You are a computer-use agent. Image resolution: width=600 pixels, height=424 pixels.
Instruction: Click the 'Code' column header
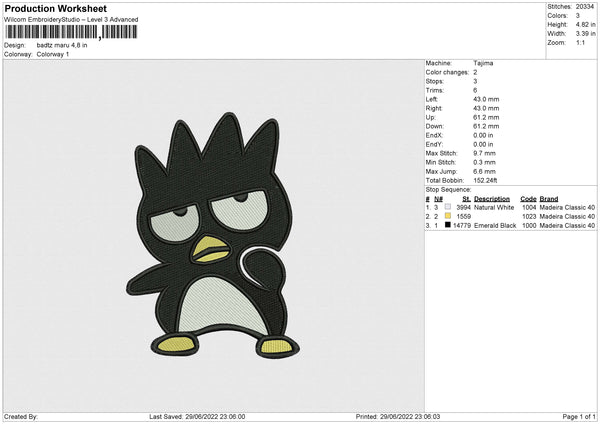tap(528, 199)
